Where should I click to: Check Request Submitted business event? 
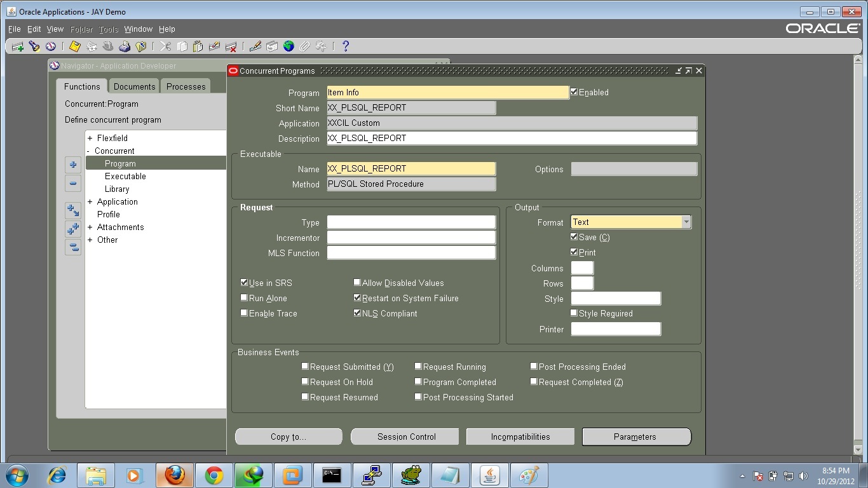(305, 367)
